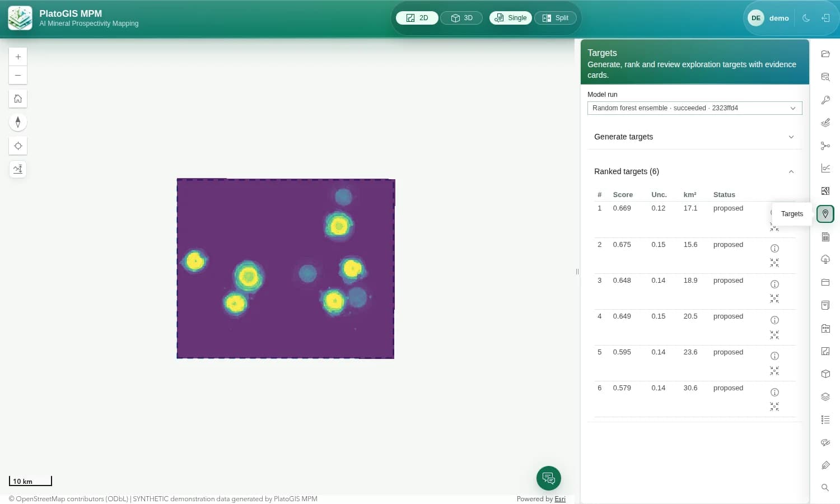Viewport: 840px width, 504px height.
Task: Show info for target ranked 2
Action: coord(774,248)
